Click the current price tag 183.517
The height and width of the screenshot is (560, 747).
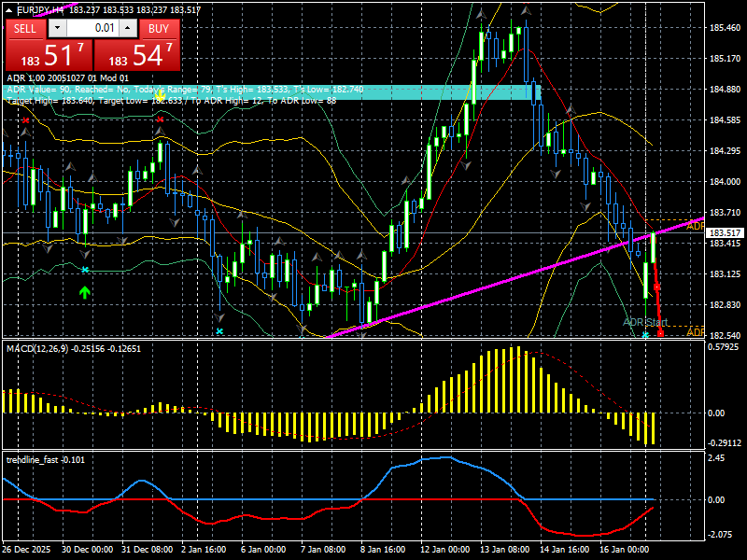pos(726,232)
